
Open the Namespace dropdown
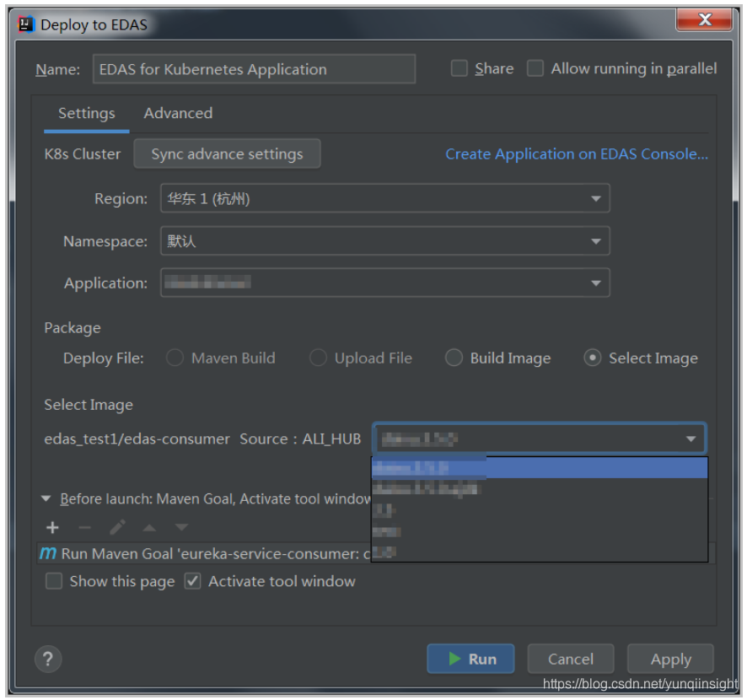385,241
